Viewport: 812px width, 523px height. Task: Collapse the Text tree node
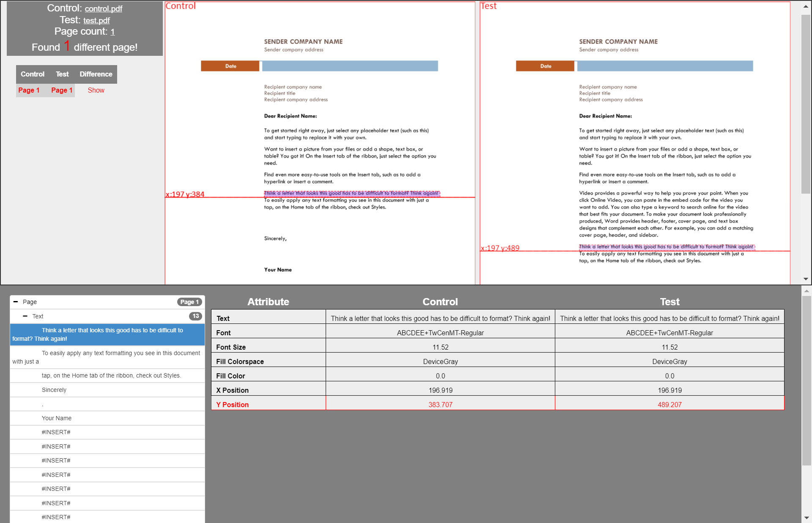tap(25, 316)
